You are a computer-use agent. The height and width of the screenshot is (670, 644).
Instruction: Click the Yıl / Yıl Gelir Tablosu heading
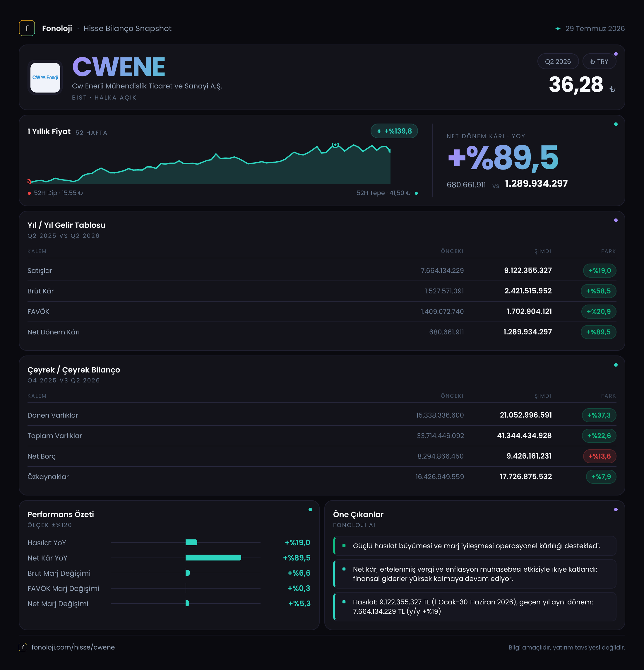pyautogui.click(x=66, y=225)
